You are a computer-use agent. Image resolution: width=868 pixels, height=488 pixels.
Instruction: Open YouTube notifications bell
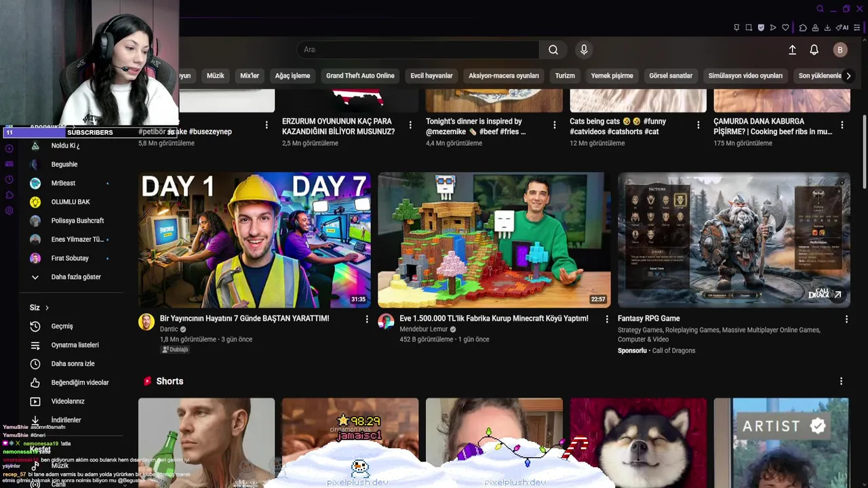[814, 49]
